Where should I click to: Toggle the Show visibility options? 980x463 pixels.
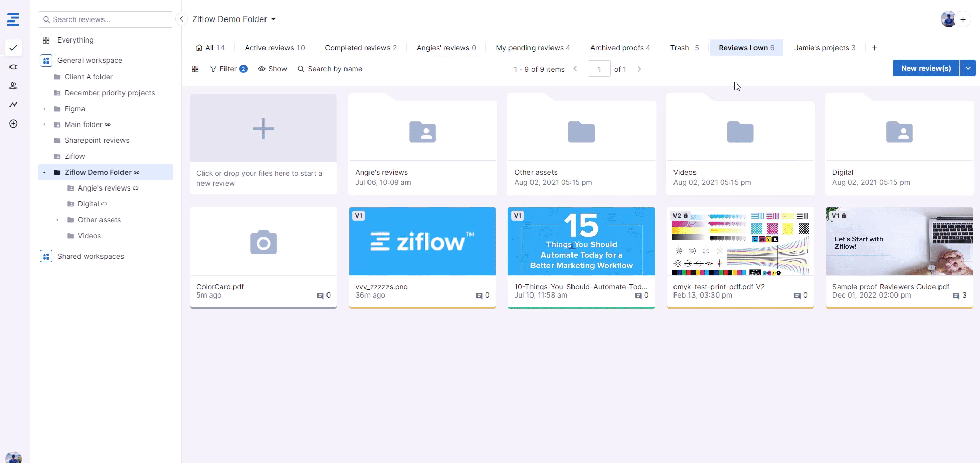(272, 69)
